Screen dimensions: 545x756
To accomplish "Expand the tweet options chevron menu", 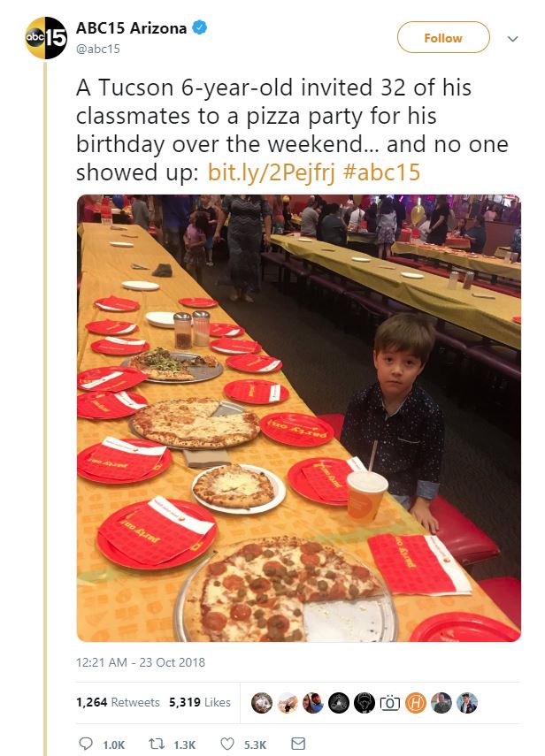I will tap(512, 39).
